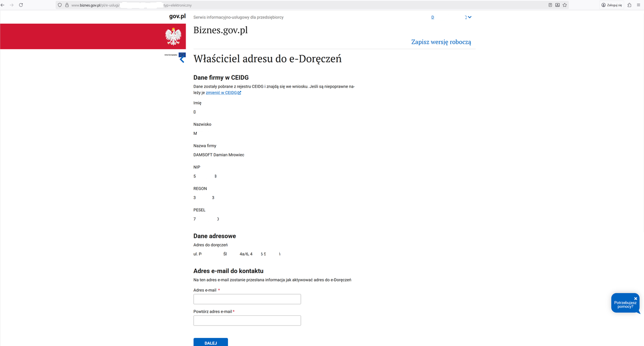Click the shield tracking protection icon
The width and height of the screenshot is (644, 346).
pyautogui.click(x=60, y=5)
